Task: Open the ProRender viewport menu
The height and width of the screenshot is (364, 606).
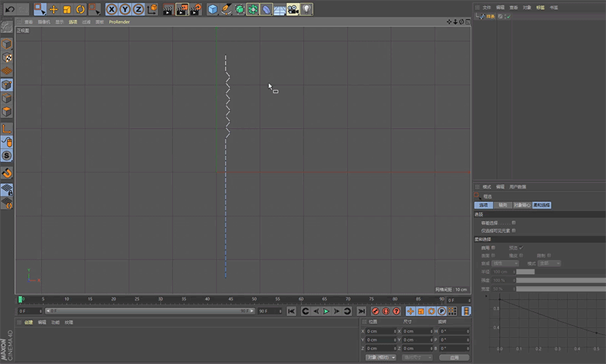Action: coord(119,23)
